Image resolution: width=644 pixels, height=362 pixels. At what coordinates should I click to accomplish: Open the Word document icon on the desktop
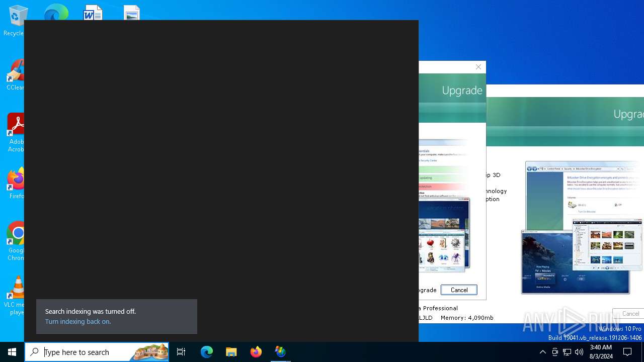tap(93, 13)
